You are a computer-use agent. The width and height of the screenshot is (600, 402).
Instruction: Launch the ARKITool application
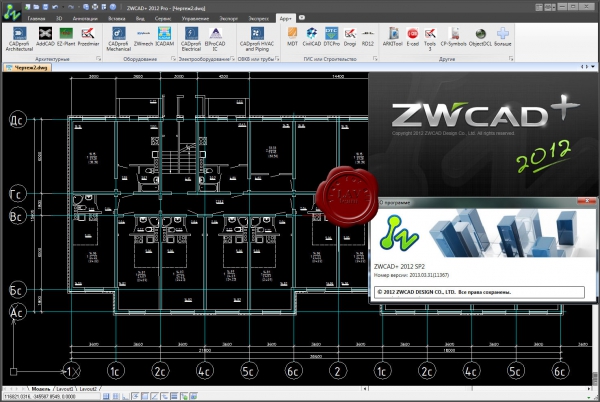pos(393,37)
